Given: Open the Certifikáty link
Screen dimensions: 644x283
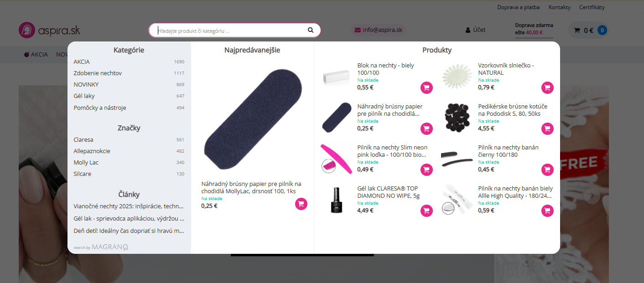Looking at the screenshot, I should [592, 7].
